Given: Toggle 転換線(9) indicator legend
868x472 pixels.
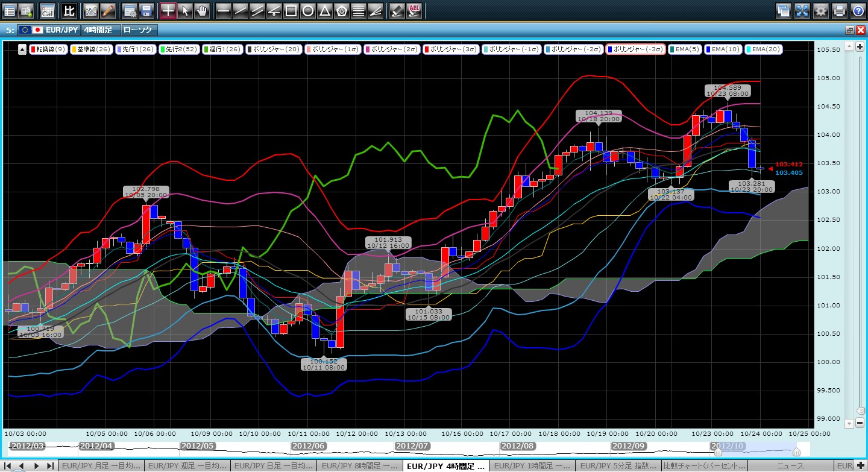Looking at the screenshot, I should [48, 49].
